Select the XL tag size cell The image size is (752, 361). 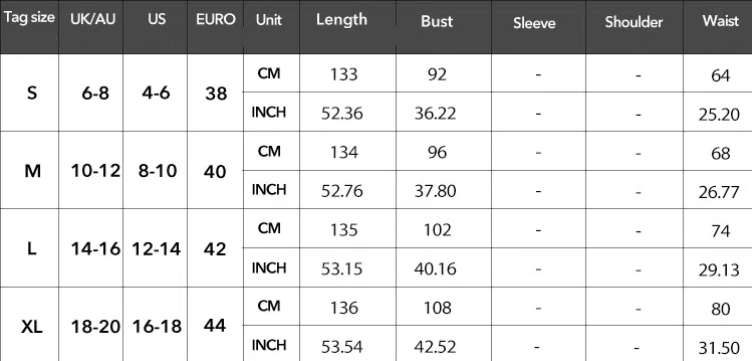point(32,327)
